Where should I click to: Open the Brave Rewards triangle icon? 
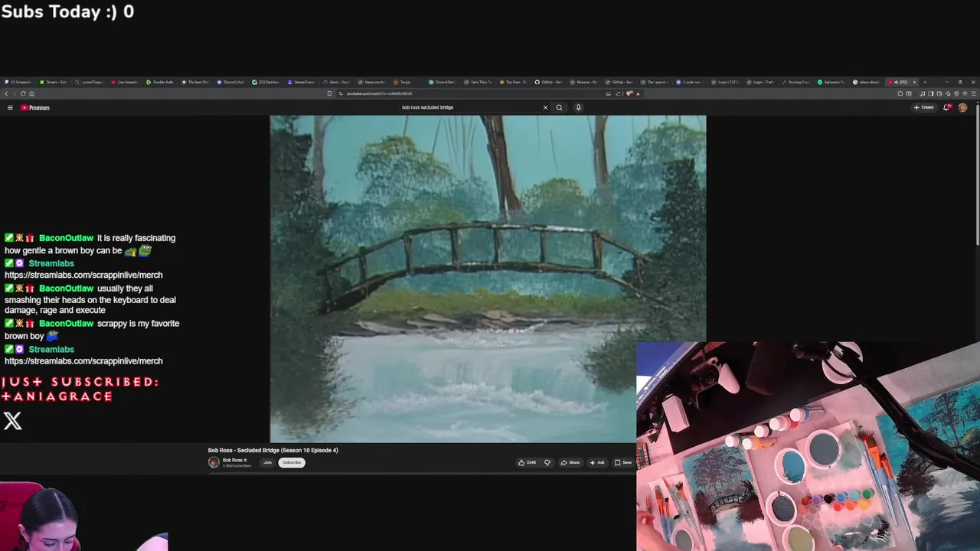(638, 93)
